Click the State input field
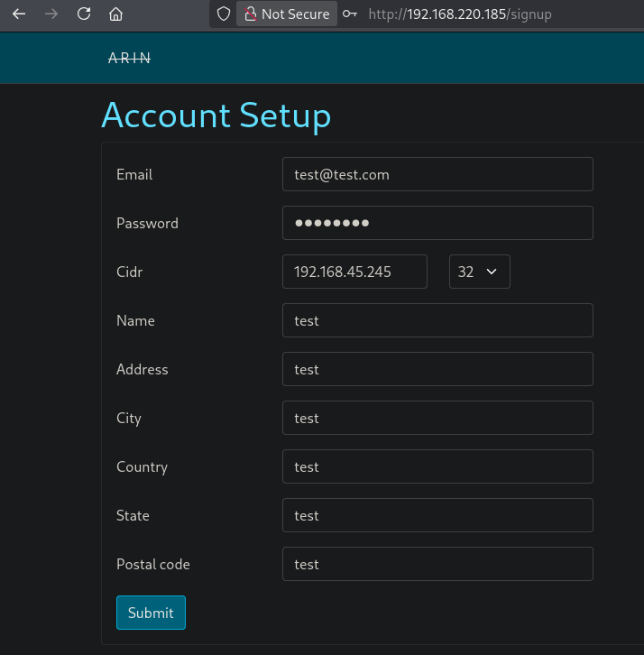The height and width of the screenshot is (655, 644). tap(437, 515)
